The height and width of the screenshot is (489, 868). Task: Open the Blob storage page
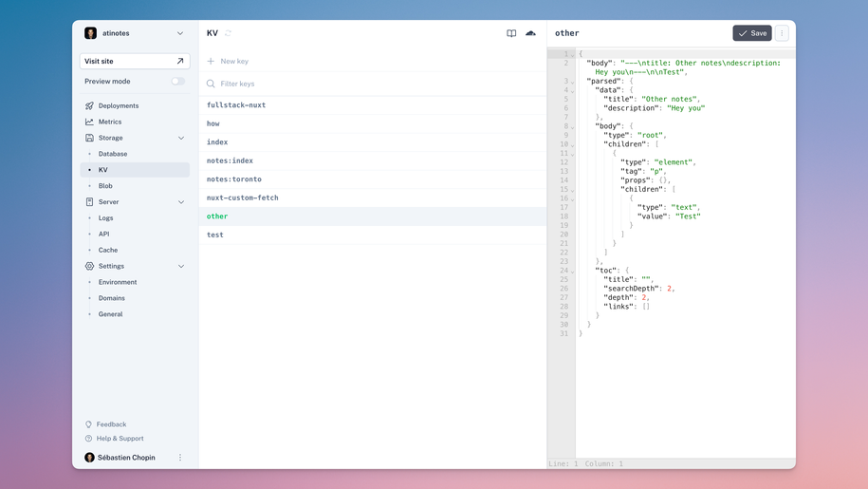pyautogui.click(x=105, y=186)
